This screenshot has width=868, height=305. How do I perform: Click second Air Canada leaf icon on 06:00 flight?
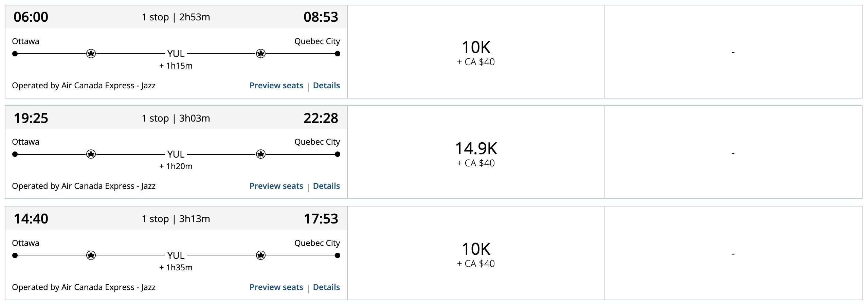pyautogui.click(x=261, y=54)
